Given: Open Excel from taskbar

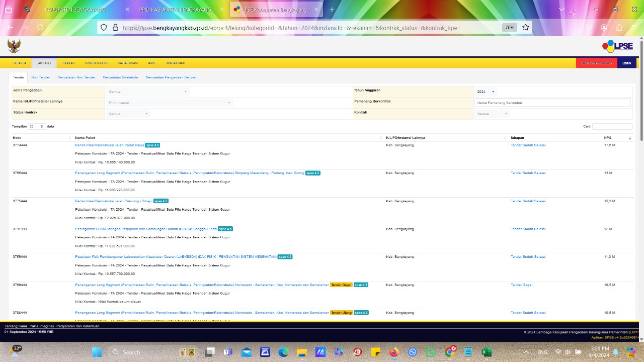Looking at the screenshot, I should click(487, 352).
